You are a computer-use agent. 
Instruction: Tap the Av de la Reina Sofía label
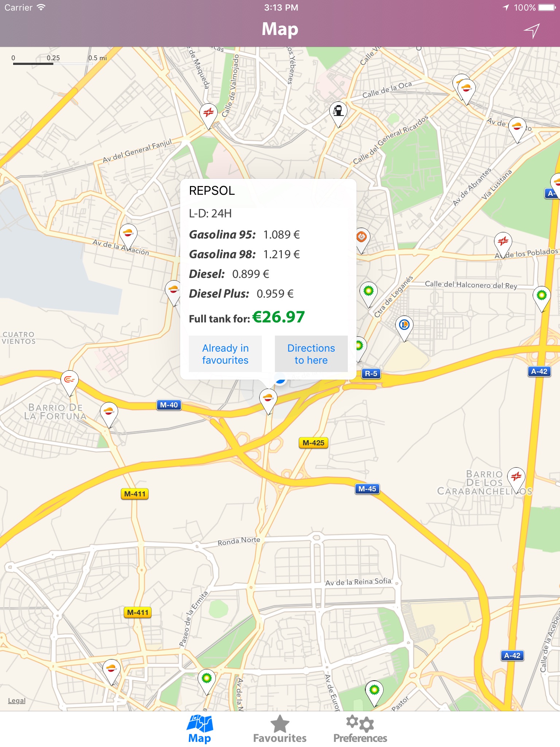358,582
